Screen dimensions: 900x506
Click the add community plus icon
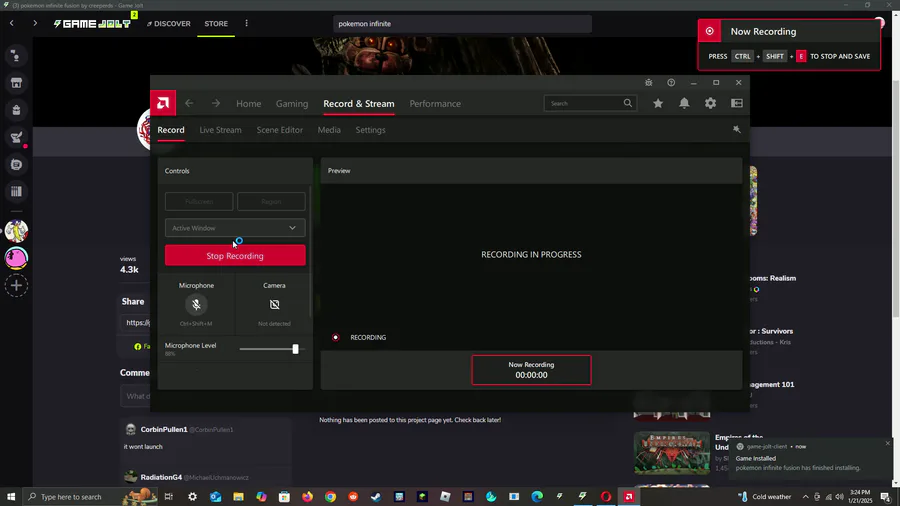tap(16, 286)
